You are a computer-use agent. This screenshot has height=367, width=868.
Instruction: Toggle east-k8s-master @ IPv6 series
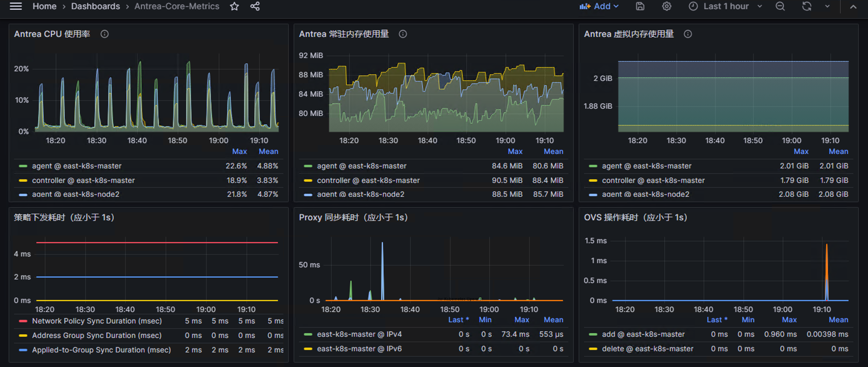(359, 349)
